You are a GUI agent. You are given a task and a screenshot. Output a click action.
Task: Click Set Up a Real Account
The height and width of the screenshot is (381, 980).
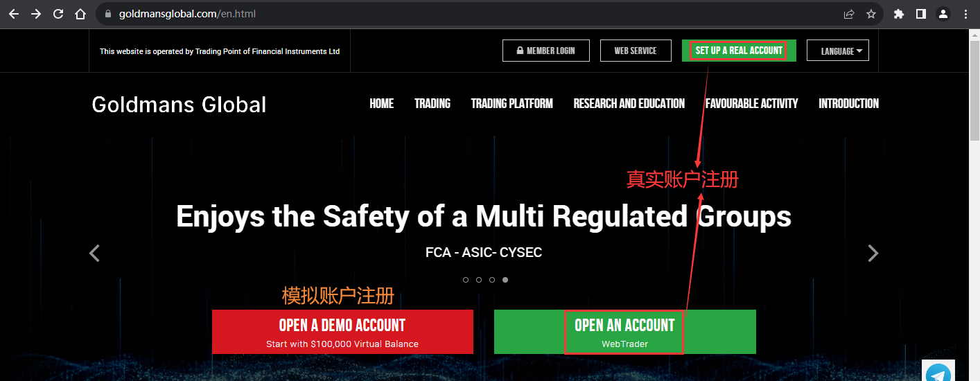tap(739, 51)
